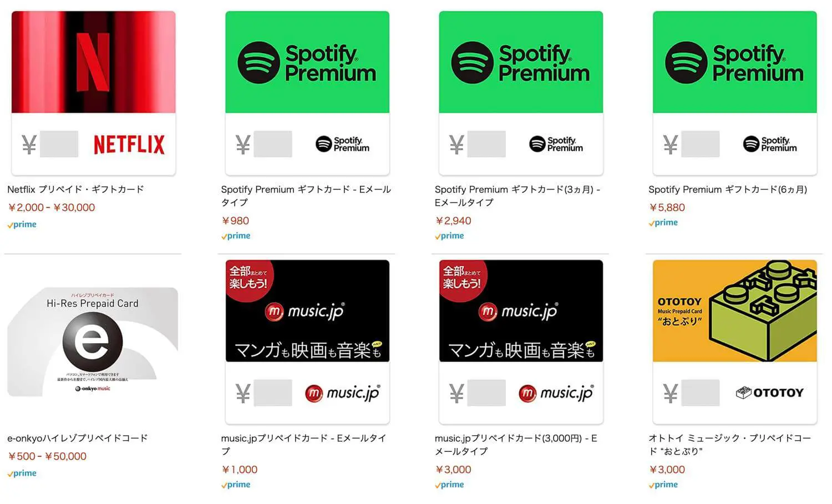Viewport: 832px width, 504px height.
Task: Click the ¥980 price of the Spotify gift card
Action: 235,220
